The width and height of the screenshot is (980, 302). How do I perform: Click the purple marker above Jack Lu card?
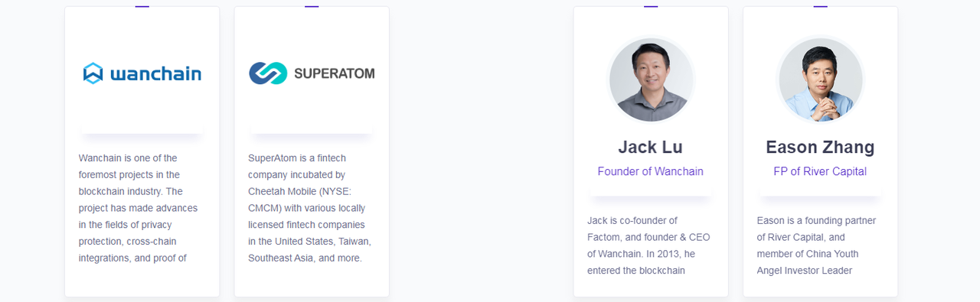(x=651, y=6)
